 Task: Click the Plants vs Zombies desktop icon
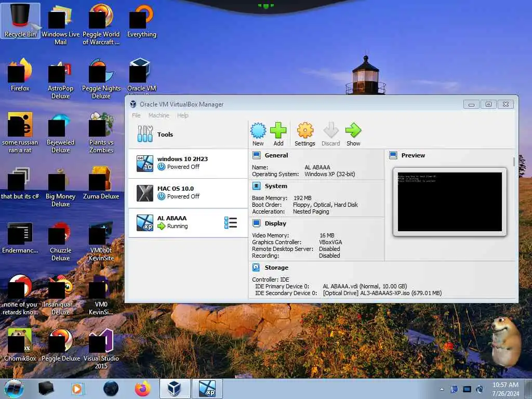click(101, 133)
